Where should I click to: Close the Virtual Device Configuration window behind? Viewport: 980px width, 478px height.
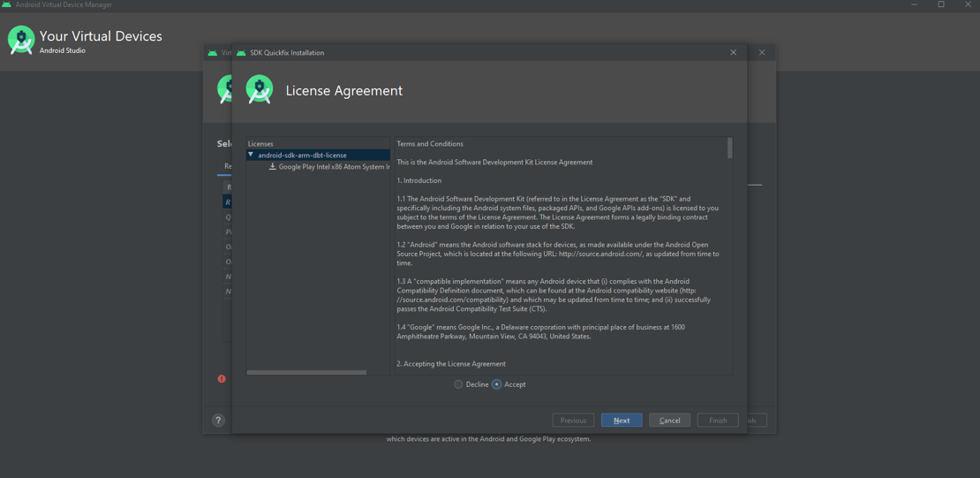(762, 52)
